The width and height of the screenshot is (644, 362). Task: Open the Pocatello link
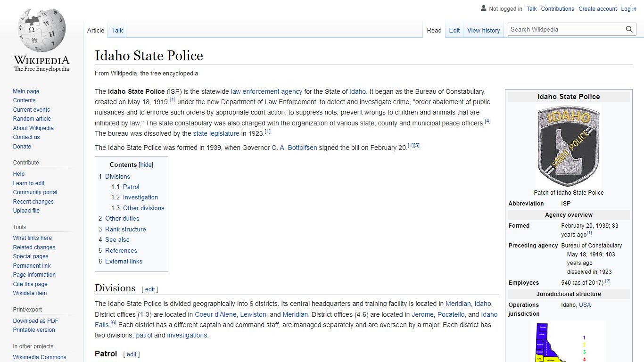tap(451, 314)
